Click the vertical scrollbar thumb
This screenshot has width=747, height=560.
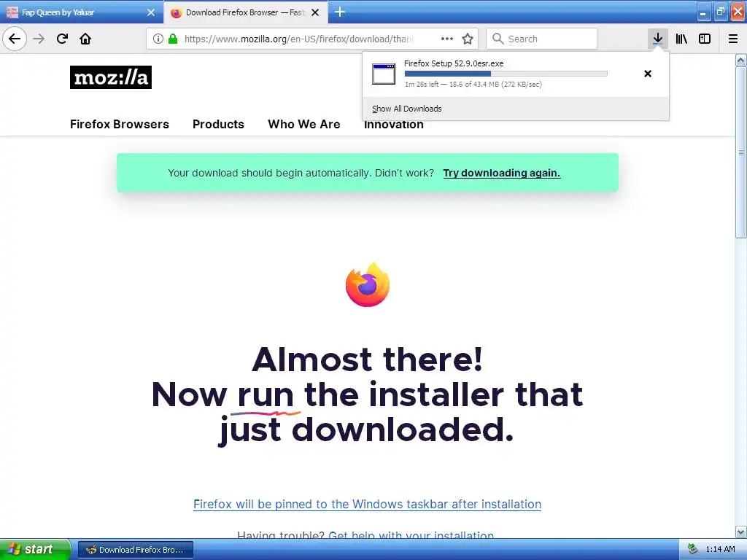pyautogui.click(x=741, y=152)
